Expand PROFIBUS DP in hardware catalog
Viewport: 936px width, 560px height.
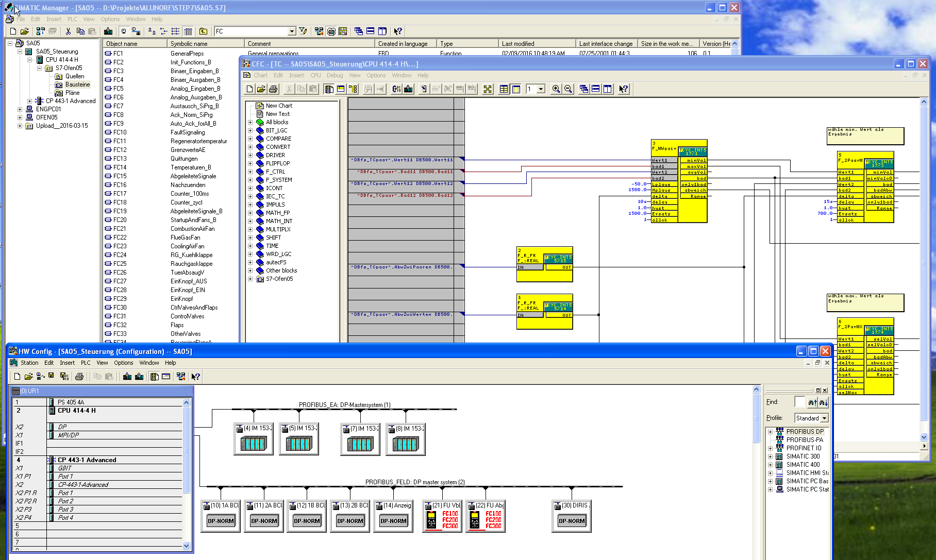click(x=771, y=432)
